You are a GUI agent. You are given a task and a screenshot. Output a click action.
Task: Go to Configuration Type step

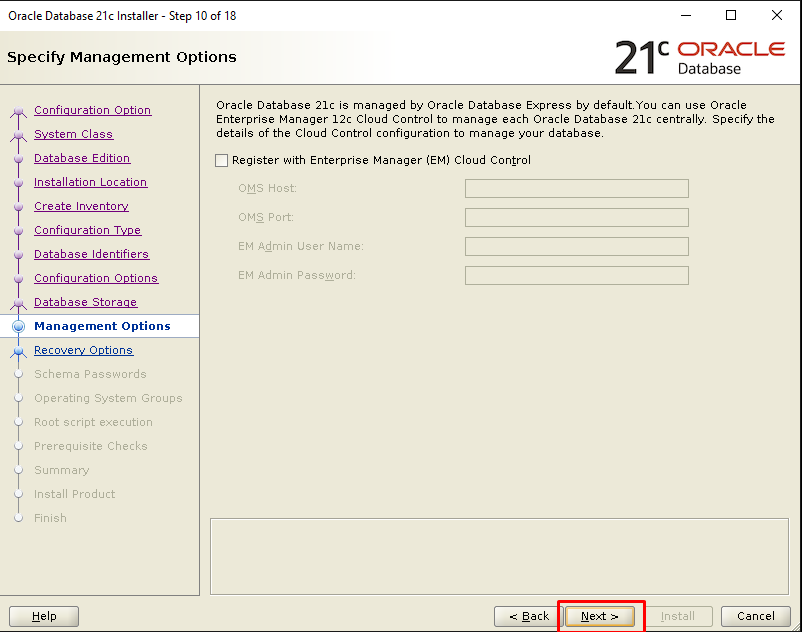[x=87, y=230]
